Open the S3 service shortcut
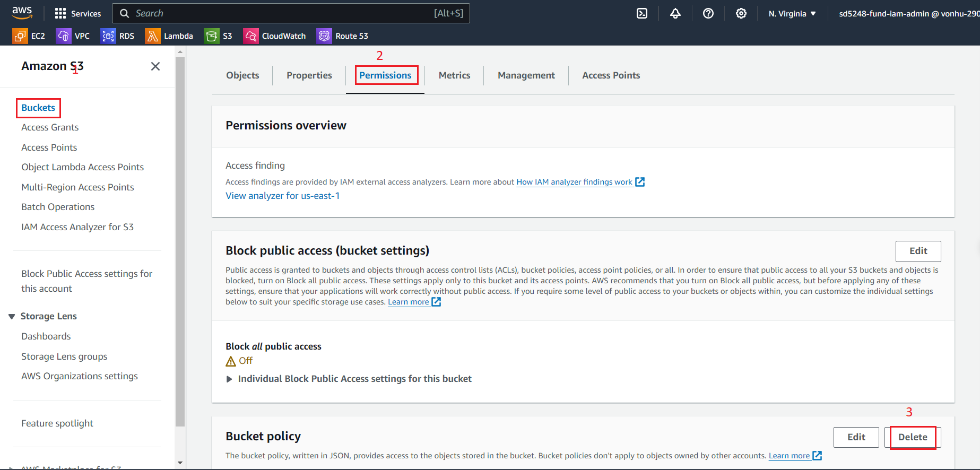This screenshot has height=470, width=980. pyautogui.click(x=219, y=36)
